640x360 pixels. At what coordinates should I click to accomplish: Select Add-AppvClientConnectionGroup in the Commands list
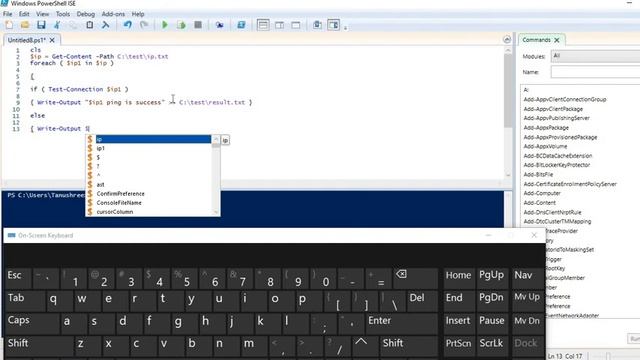(565, 100)
